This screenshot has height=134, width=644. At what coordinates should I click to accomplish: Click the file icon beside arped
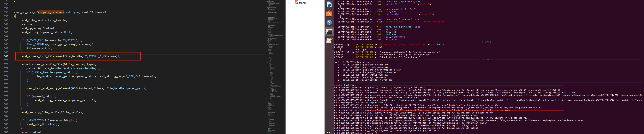[x=296, y=3]
